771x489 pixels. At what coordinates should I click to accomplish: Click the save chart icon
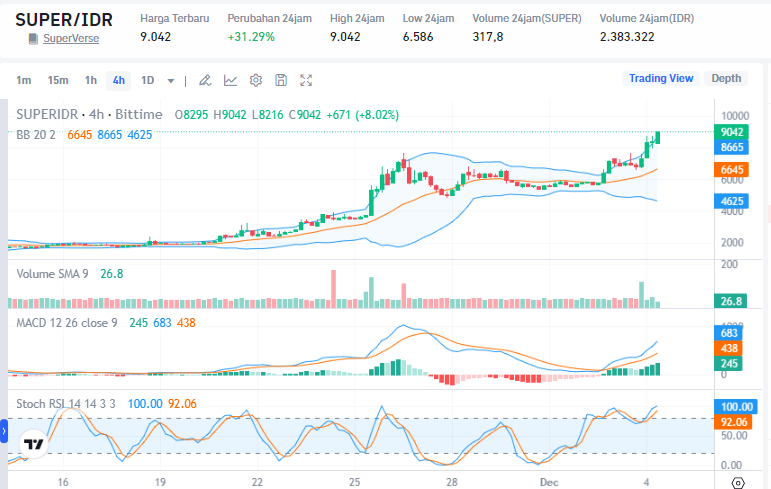pyautogui.click(x=281, y=80)
